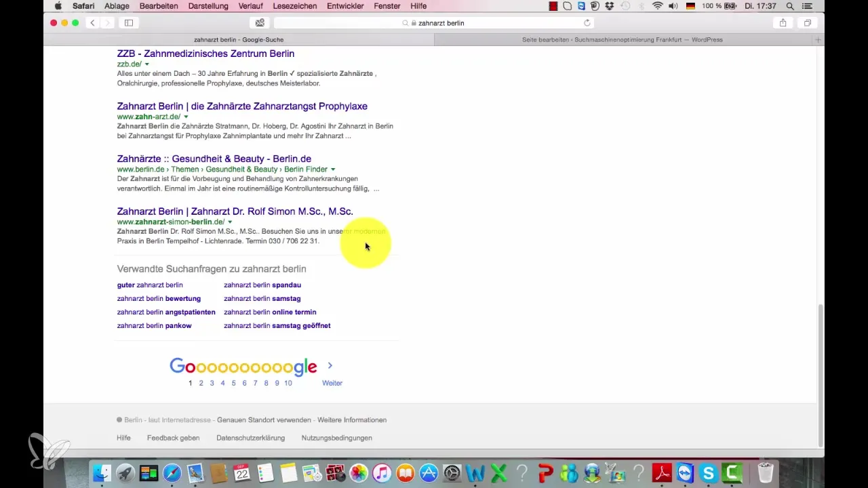Open Zahnarzt Dr. Rolf Simon result
The image size is (868, 488).
(235, 211)
